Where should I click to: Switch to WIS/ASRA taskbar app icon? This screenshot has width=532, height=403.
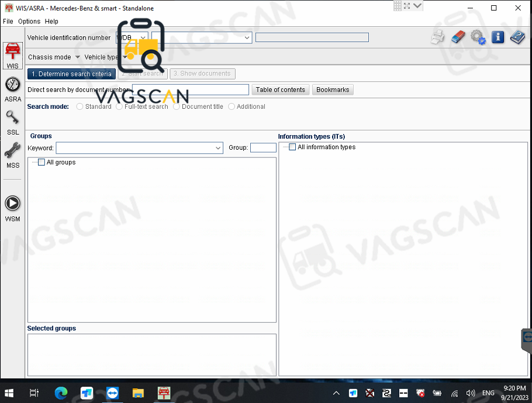coord(164,393)
